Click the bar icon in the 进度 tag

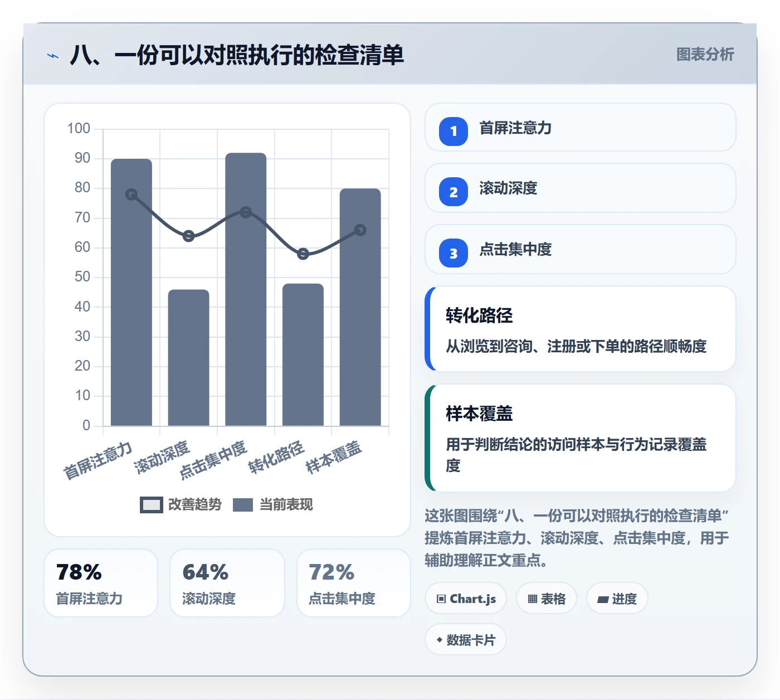pyautogui.click(x=603, y=600)
